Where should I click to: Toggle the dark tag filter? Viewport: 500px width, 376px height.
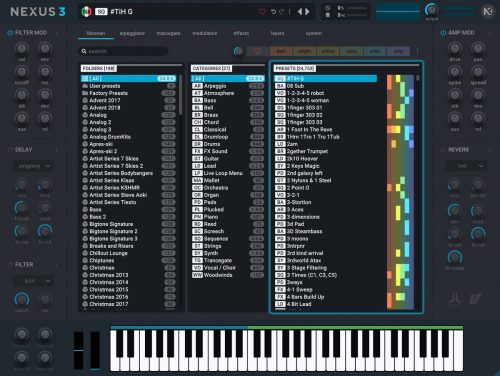point(281,51)
